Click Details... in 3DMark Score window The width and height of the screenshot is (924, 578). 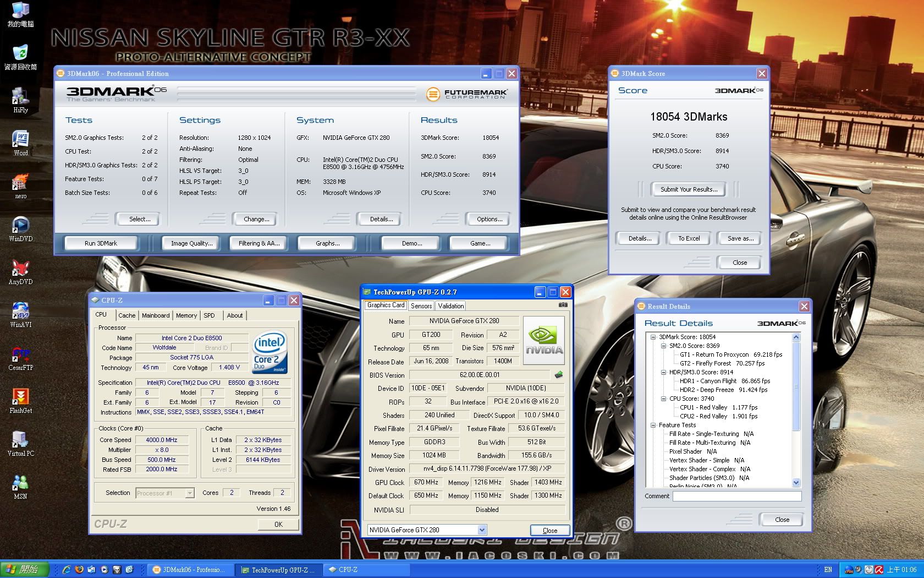pos(640,238)
